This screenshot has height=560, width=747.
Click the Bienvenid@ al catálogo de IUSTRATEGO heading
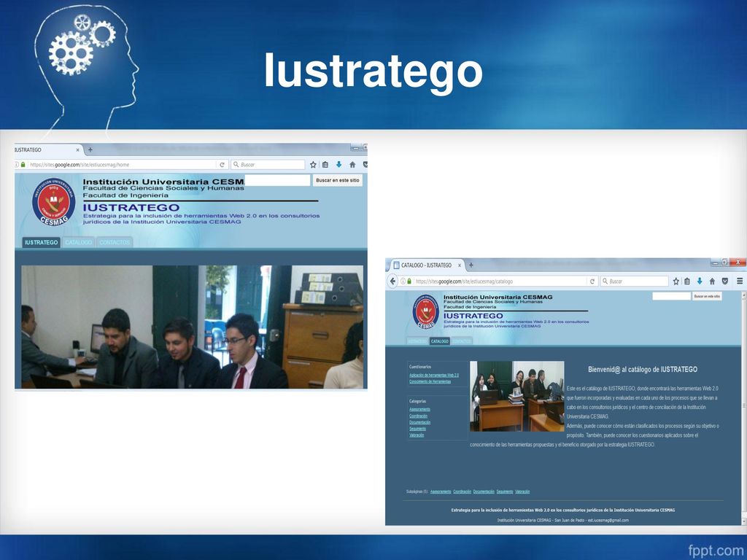[x=642, y=370]
